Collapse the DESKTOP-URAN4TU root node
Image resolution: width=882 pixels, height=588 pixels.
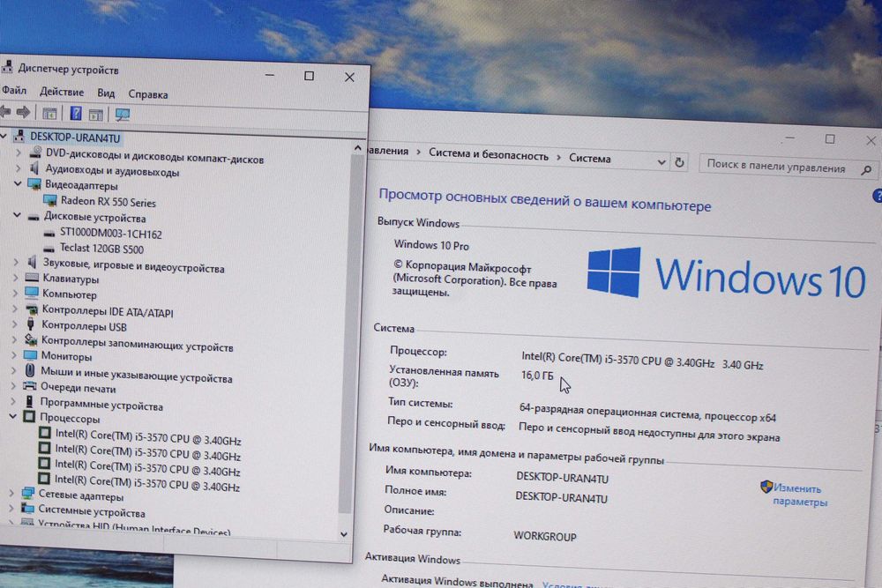(4, 136)
